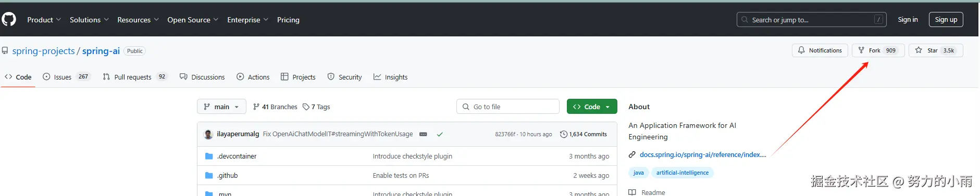The width and height of the screenshot is (980, 196).
Task: Click the artificial-intelligence topic tag
Action: [683, 173]
